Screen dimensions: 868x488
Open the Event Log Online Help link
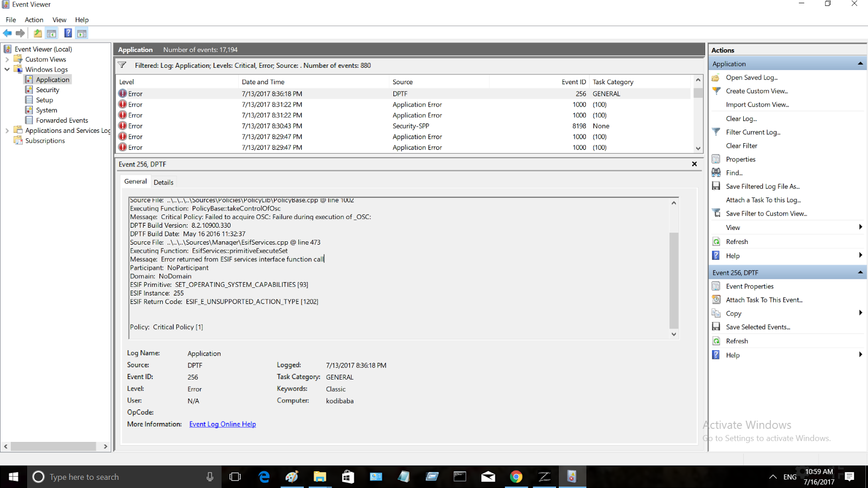pos(222,424)
